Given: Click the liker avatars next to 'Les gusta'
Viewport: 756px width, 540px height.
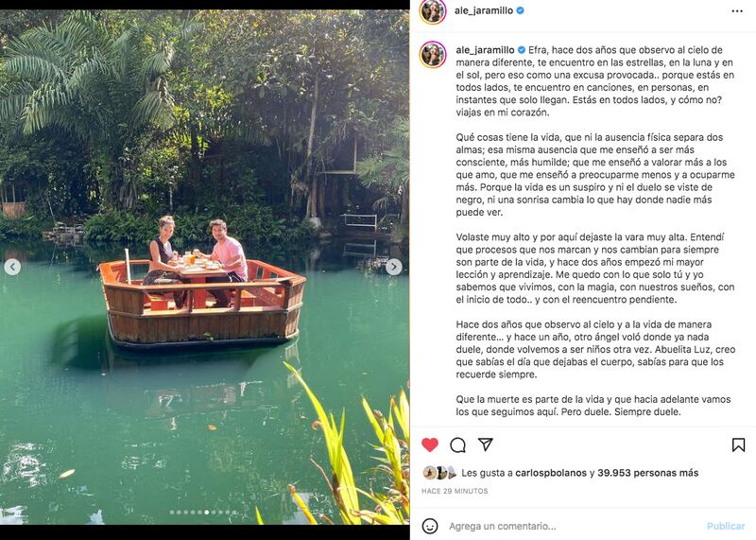Looking at the screenshot, I should tap(439, 473).
